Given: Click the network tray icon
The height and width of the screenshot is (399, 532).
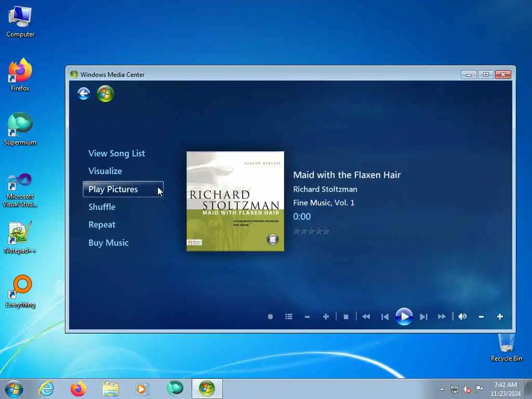Looking at the screenshot, I should (x=454, y=389).
